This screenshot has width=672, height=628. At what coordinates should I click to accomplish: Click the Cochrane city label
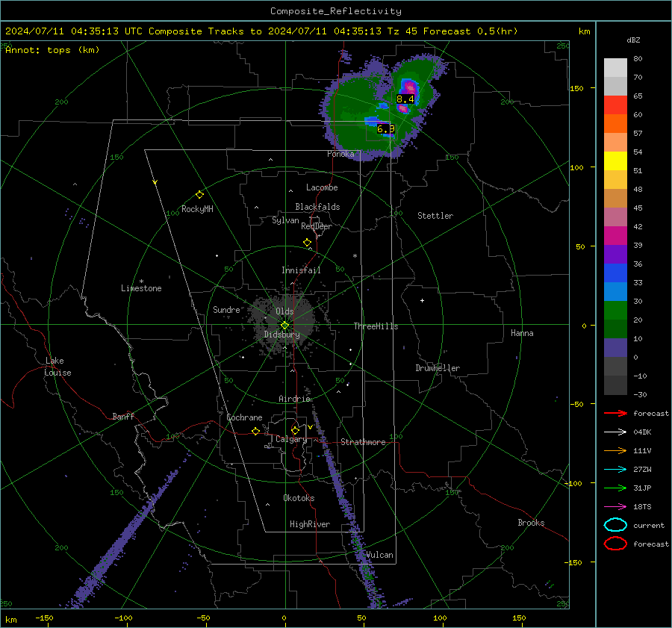click(244, 417)
